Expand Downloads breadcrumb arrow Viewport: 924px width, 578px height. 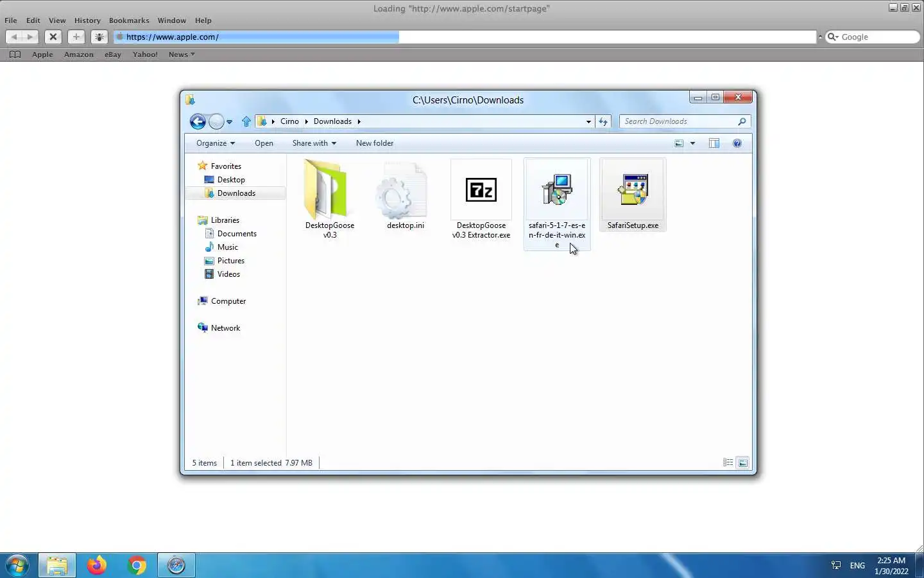point(359,121)
